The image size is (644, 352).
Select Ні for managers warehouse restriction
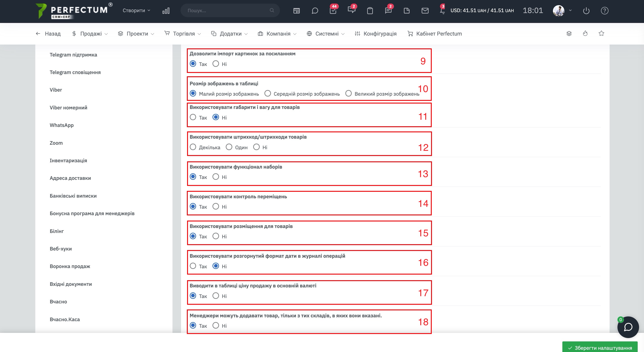click(216, 325)
